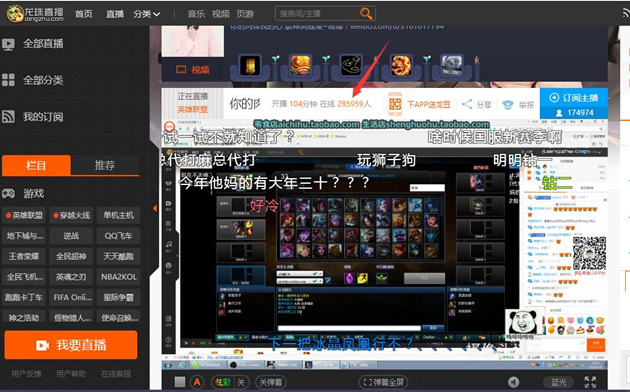630x392 pixels.
Task: Click the 游戏 gamepad heading
Action: click(23, 193)
